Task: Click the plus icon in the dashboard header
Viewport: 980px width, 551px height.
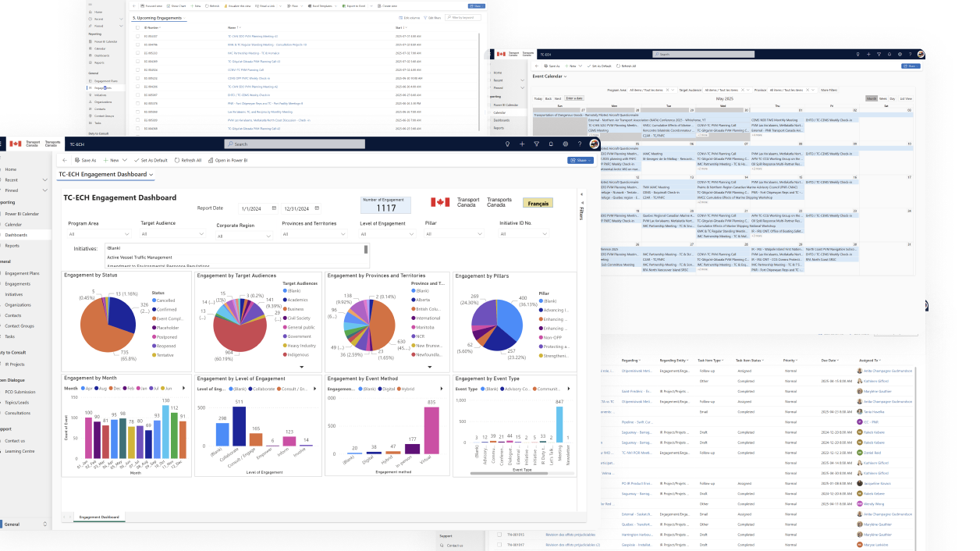Action: [522, 144]
